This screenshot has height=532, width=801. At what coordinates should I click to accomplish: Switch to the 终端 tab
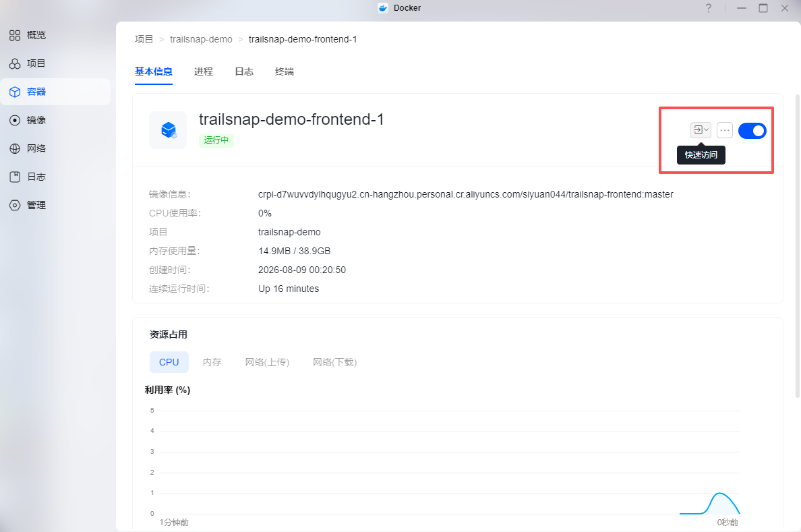(285, 71)
